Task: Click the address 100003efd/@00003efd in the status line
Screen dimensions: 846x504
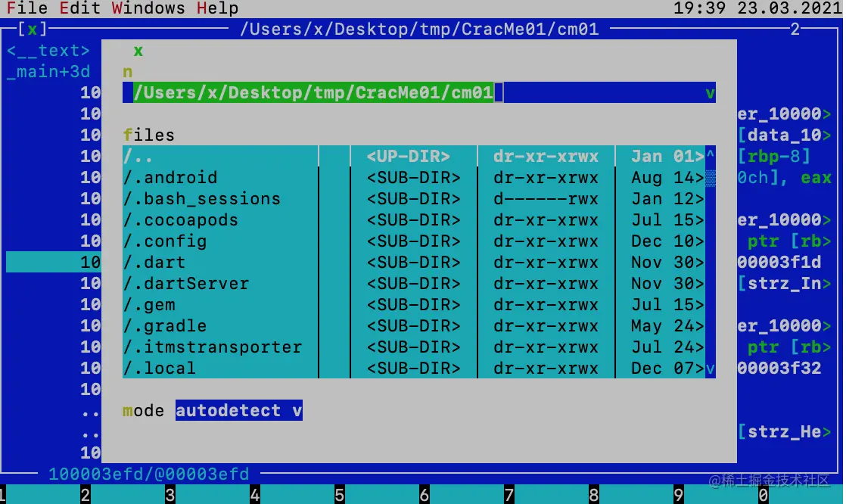Action: pyautogui.click(x=149, y=474)
